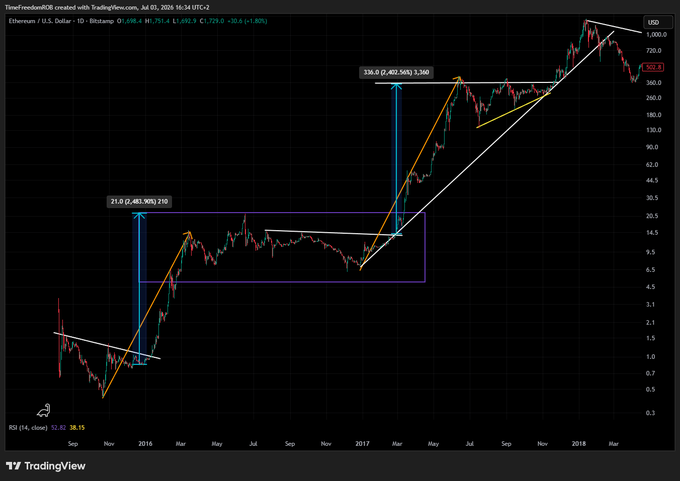The height and width of the screenshot is (481, 680).
Task: Click the 2017 label on the time axis
Action: (362, 444)
